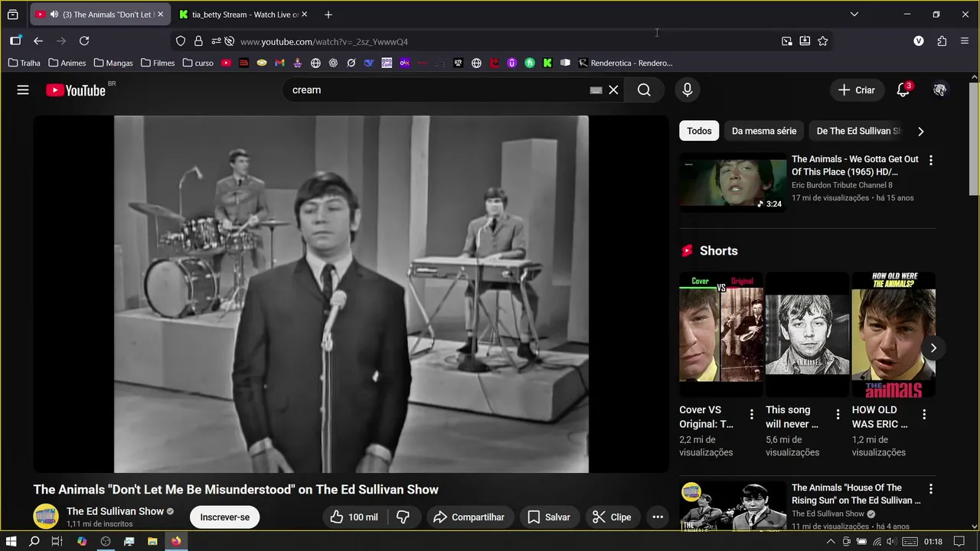Open the Mangas bookmarks folder
Screen dimensions: 980x551
click(x=113, y=63)
